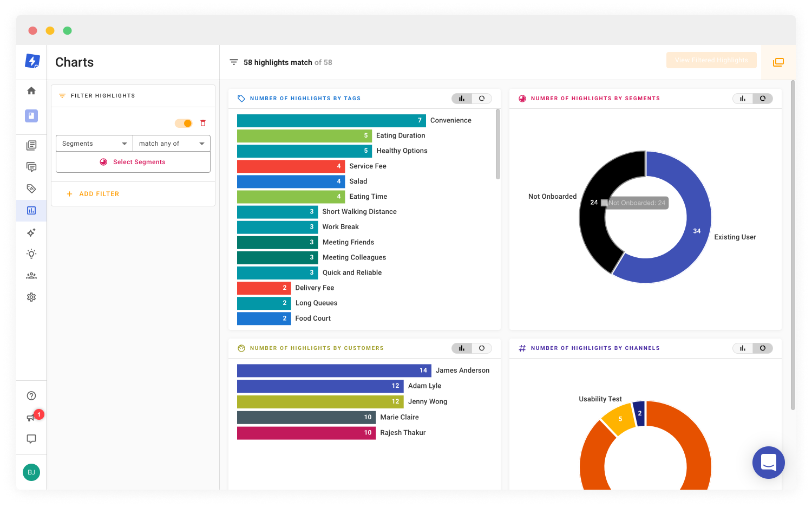Image resolution: width=812 pixels, height=507 pixels.
Task: Open the help question mark icon
Action: [31, 396]
